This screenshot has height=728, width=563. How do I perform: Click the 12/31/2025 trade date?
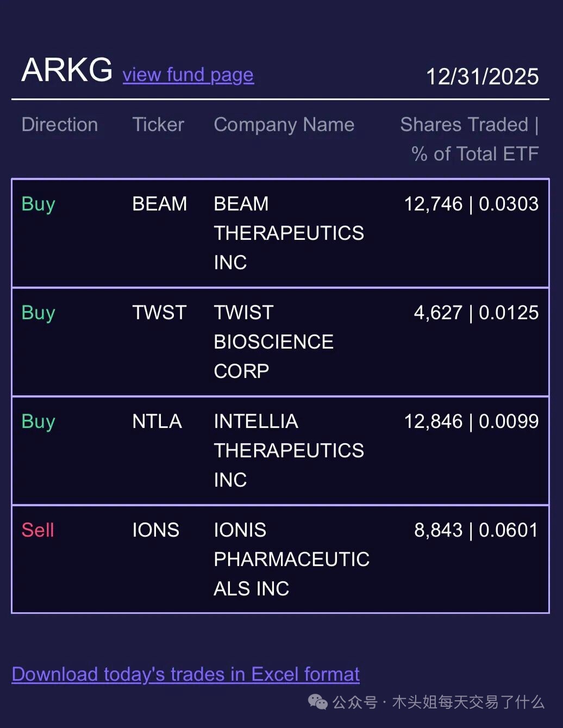point(482,77)
